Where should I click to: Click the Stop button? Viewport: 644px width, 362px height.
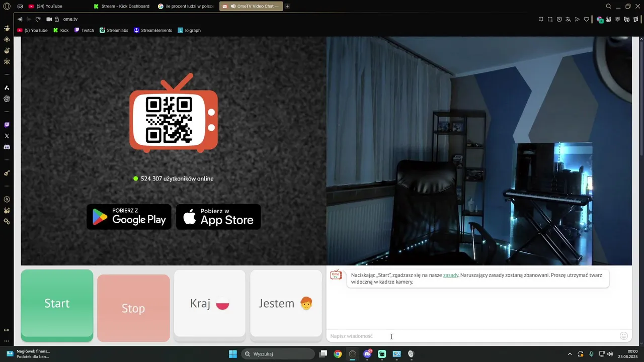tap(133, 308)
